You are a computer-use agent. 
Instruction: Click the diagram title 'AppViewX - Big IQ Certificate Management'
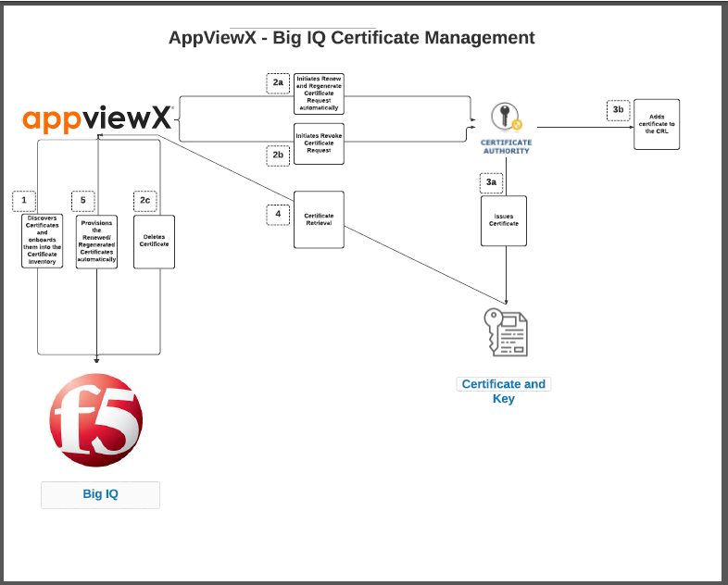351,38
